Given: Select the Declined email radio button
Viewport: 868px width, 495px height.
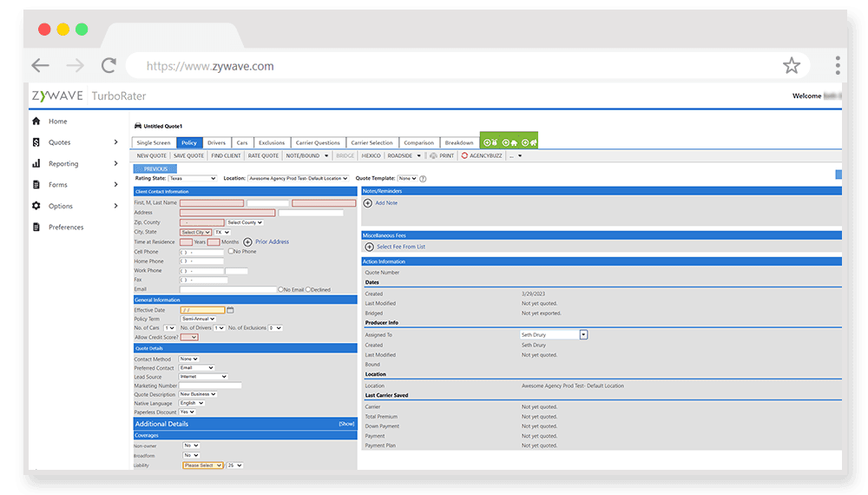Looking at the screenshot, I should click(307, 289).
